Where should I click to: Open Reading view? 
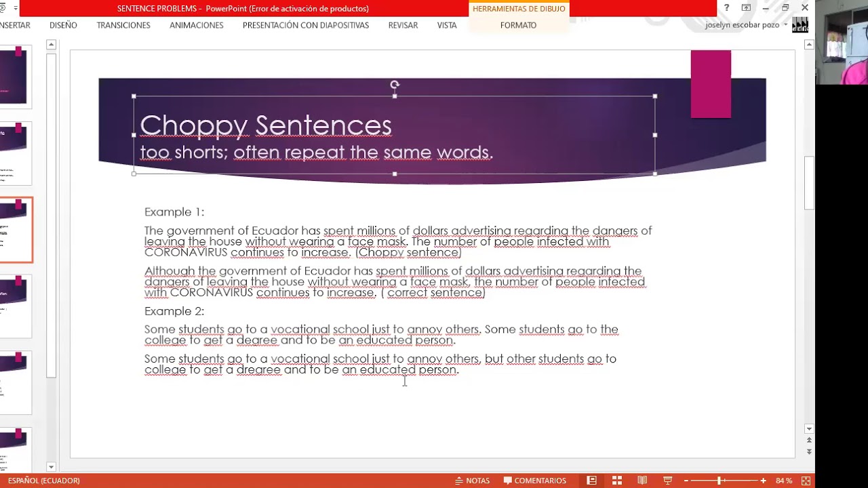click(642, 481)
